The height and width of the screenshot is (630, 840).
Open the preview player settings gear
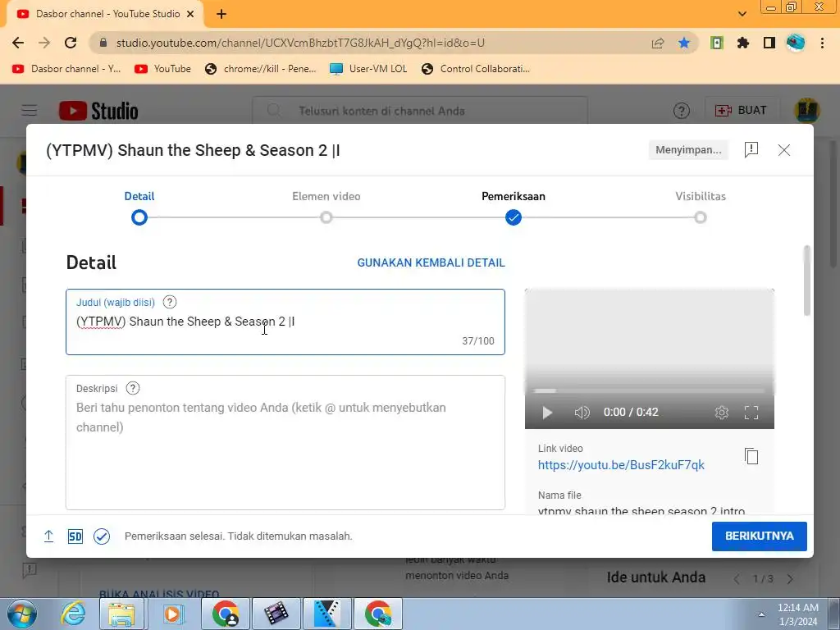pos(722,413)
